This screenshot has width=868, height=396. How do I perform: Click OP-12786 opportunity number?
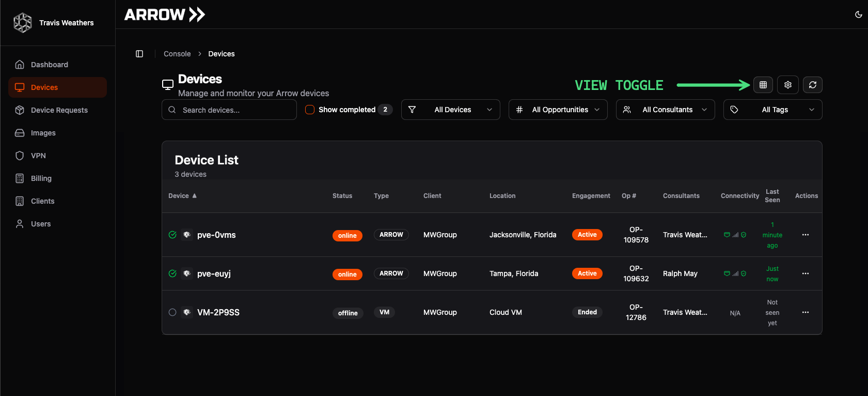coord(636,312)
